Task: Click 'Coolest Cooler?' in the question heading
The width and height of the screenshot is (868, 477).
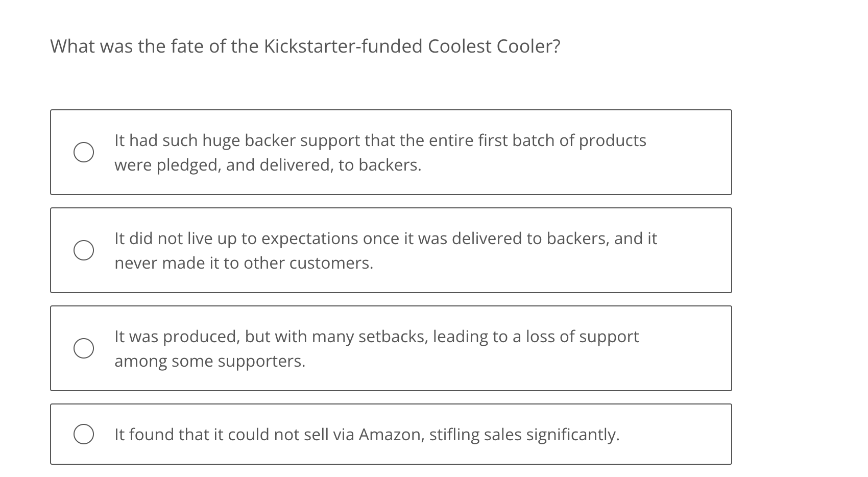Action: 494,46
